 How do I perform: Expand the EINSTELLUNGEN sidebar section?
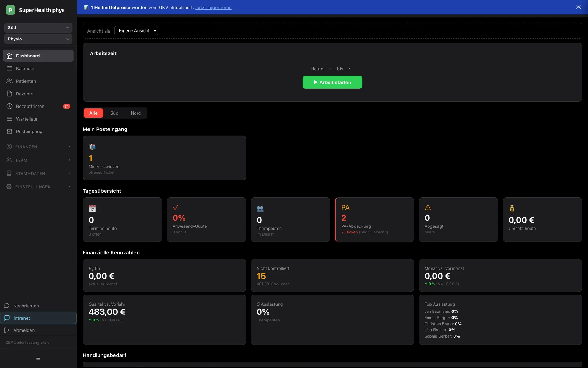point(38,186)
